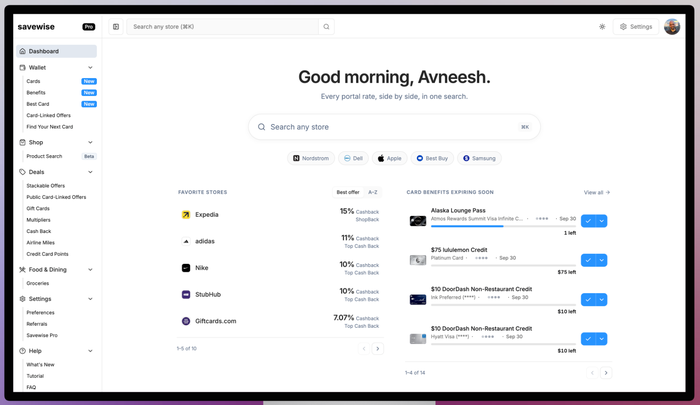The image size is (700, 405).
Task: Open Product Search
Action: 44,156
